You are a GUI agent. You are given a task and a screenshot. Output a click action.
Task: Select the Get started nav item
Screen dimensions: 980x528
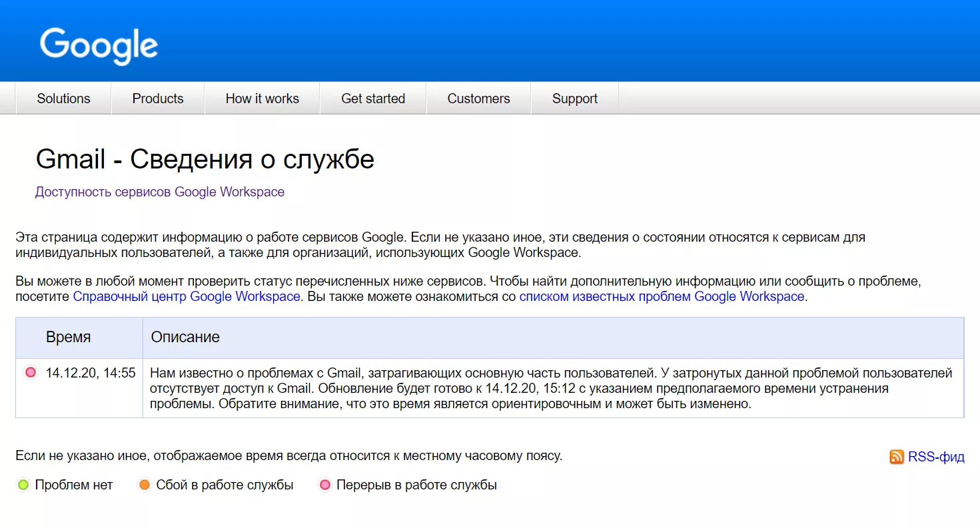[373, 99]
